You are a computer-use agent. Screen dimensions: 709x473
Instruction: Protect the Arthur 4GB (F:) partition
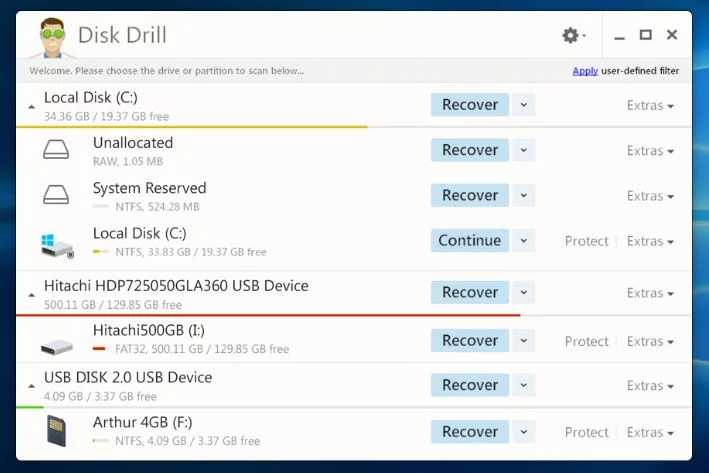pos(586,432)
